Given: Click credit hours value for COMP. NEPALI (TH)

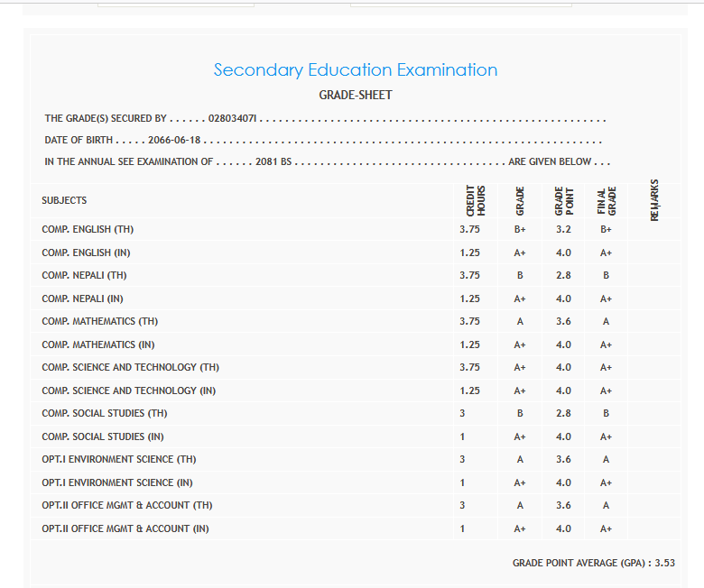Looking at the screenshot, I should [469, 275].
